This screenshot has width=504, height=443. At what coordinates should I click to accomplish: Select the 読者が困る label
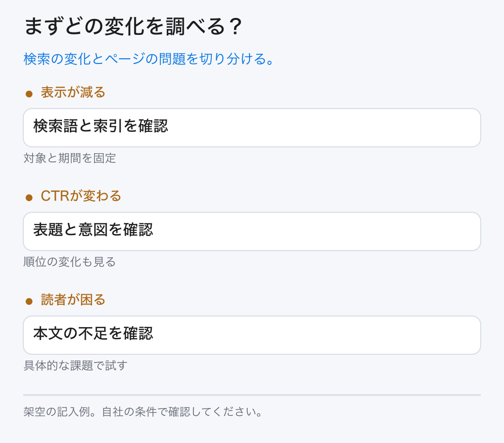click(x=73, y=300)
